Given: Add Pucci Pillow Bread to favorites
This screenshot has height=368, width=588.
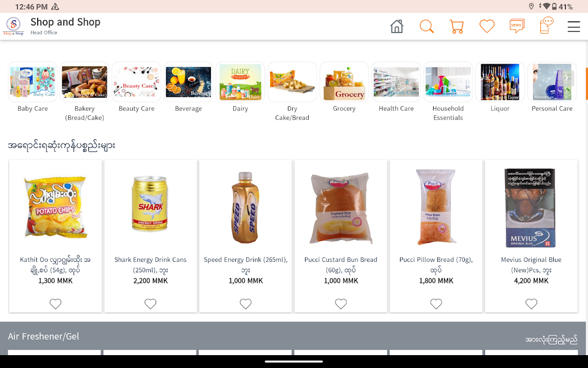Looking at the screenshot, I should 436,304.
